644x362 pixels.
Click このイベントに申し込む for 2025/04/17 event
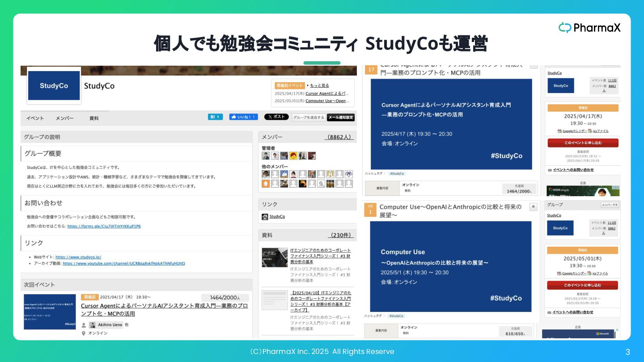[583, 143]
